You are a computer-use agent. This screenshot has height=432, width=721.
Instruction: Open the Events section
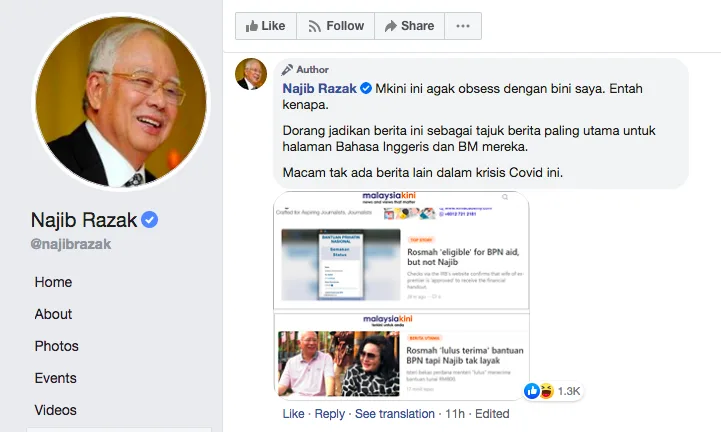coord(56,378)
